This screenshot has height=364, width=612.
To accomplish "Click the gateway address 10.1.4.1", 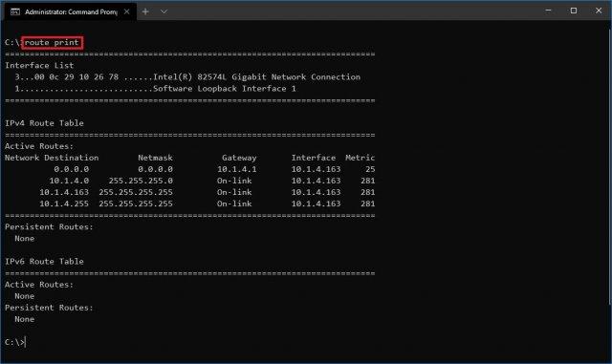I will (237, 169).
